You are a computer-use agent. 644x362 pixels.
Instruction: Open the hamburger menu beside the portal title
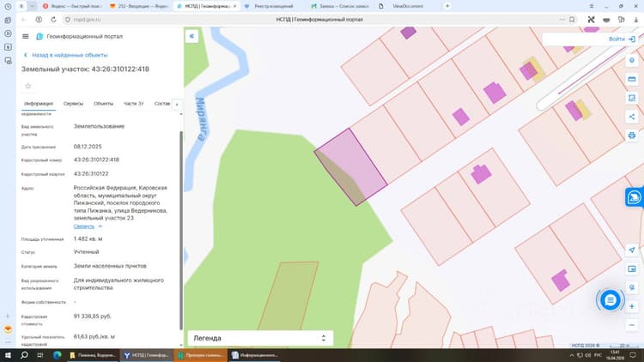(25, 37)
